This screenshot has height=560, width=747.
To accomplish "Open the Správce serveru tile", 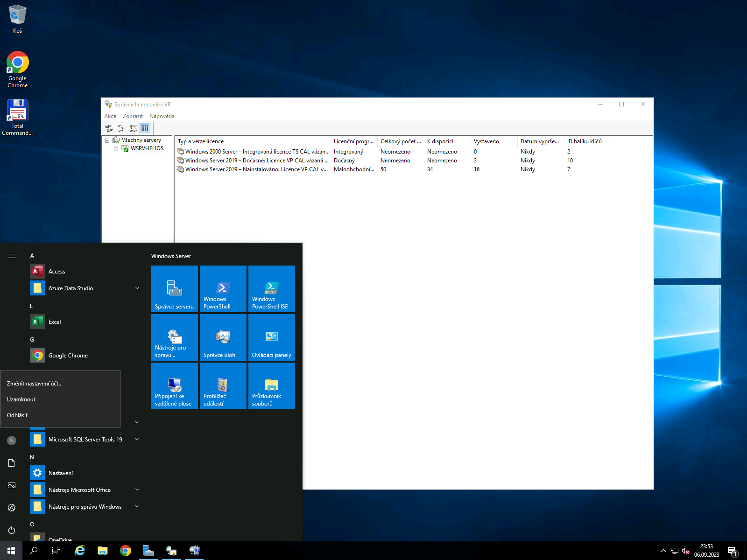I will pyautogui.click(x=174, y=289).
